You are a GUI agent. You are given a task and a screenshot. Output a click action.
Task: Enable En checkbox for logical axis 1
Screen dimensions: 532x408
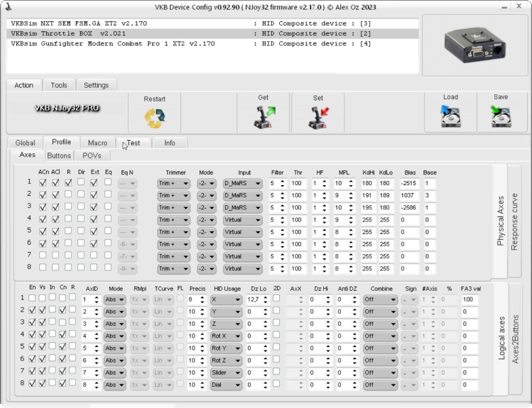32,298
